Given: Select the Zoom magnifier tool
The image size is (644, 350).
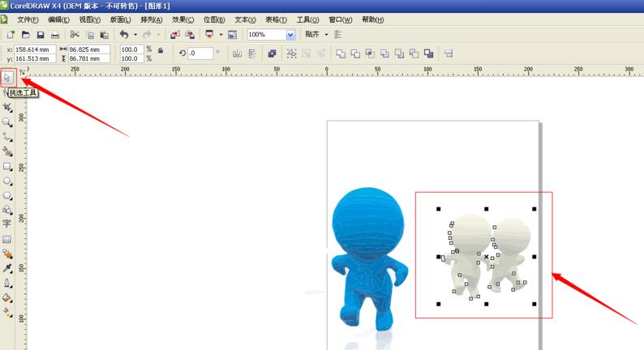Looking at the screenshot, I should click(x=7, y=122).
